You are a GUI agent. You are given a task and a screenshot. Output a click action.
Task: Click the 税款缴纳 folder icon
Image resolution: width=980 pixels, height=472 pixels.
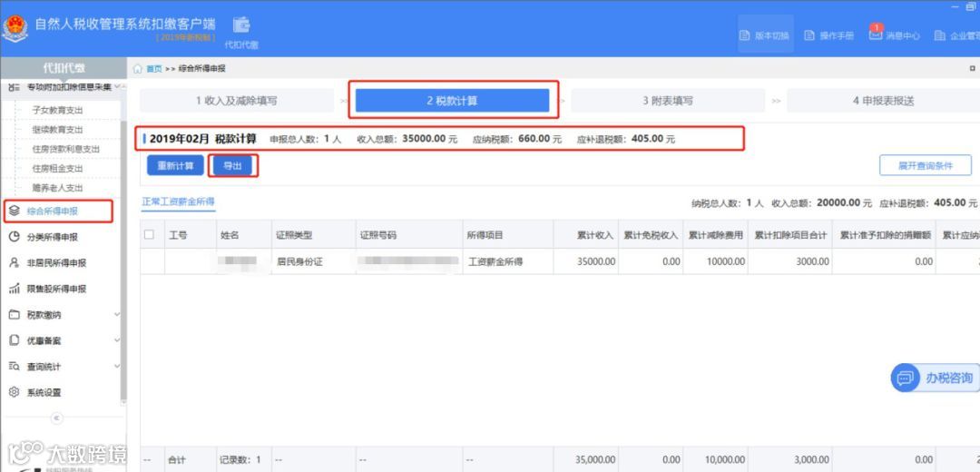15,314
